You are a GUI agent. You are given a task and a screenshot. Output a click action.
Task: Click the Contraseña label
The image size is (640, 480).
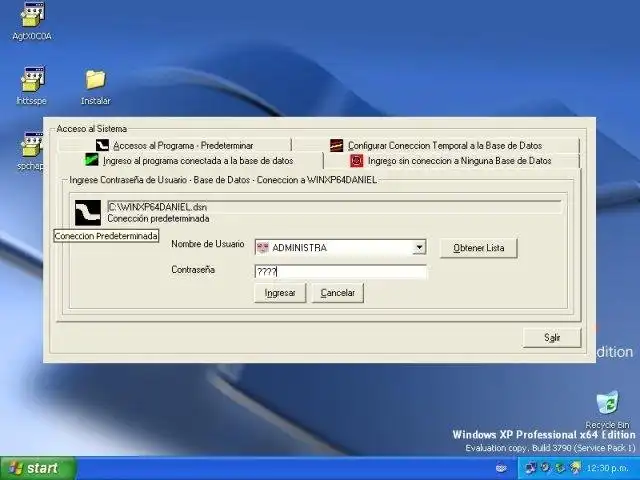click(193, 269)
